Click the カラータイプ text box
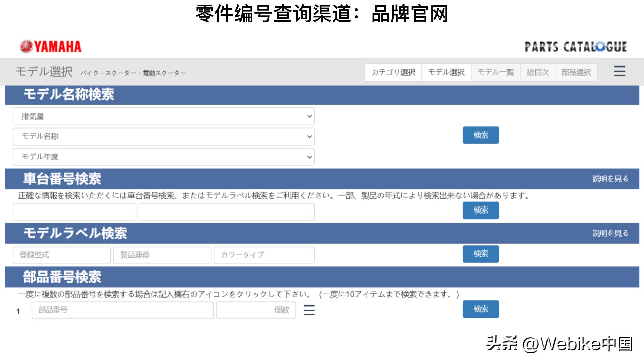Screen dimensions: 644x362 pyautogui.click(x=264, y=255)
